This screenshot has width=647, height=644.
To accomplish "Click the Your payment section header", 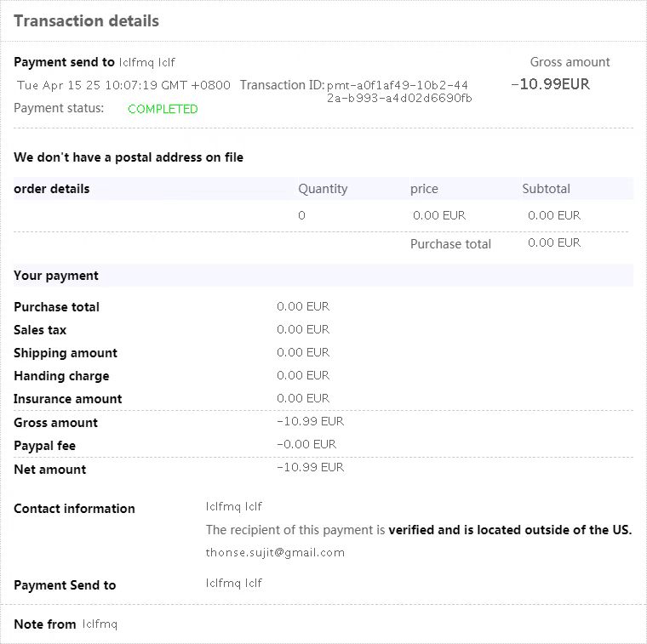I will click(x=56, y=276).
